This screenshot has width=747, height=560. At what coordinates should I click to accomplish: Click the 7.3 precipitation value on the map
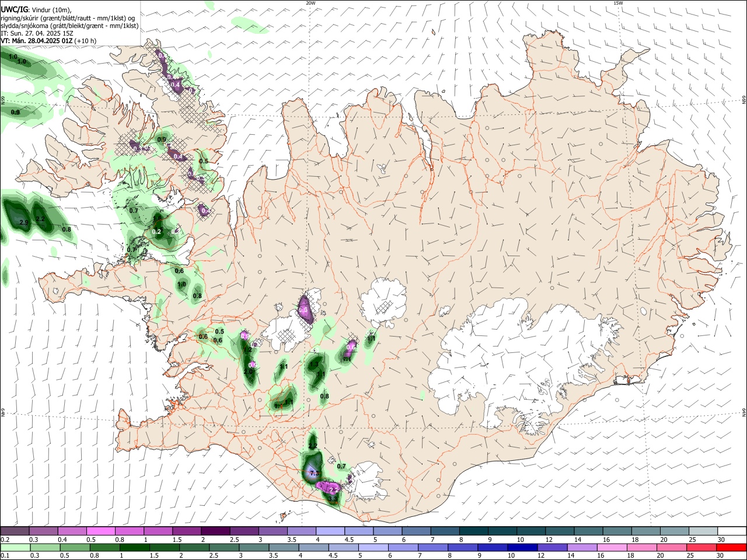coord(315,473)
